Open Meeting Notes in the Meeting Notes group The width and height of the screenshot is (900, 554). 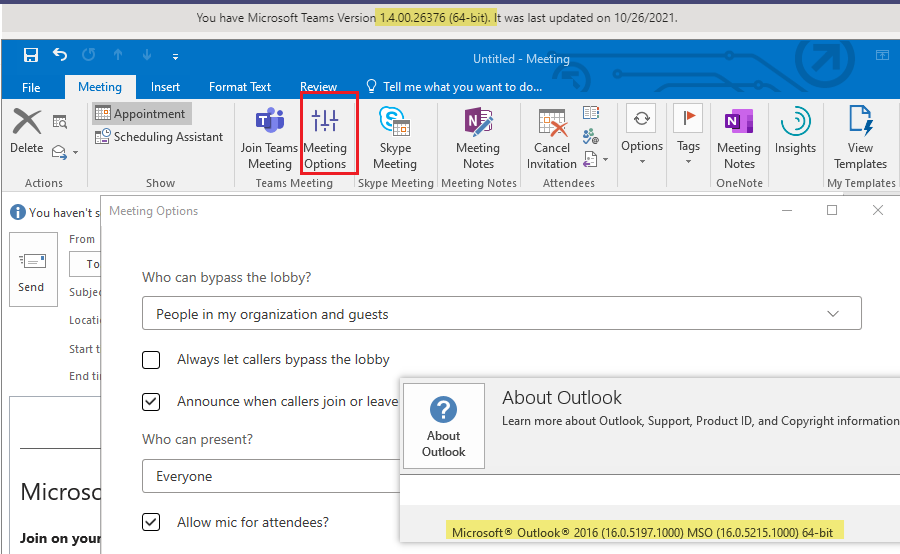point(478,139)
